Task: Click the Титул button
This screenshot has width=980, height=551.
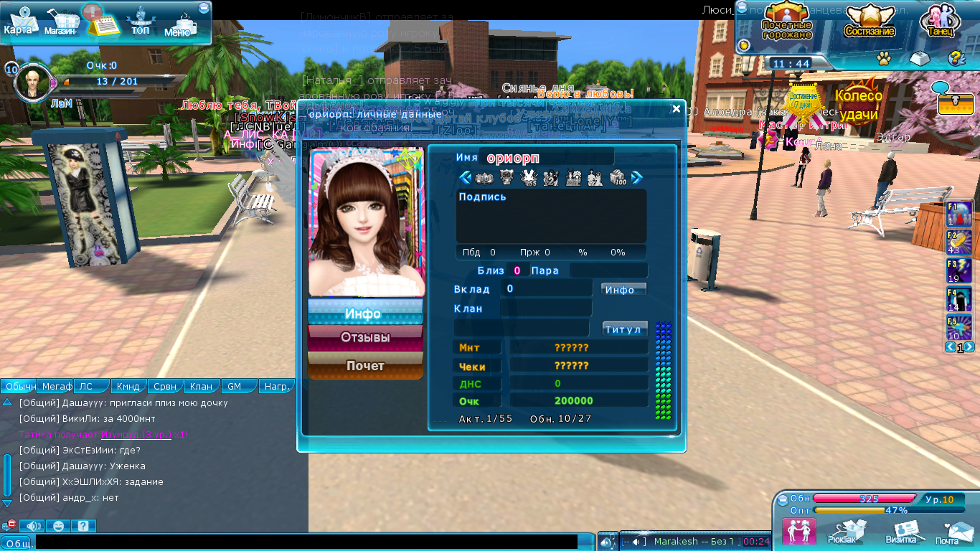Action: (625, 329)
